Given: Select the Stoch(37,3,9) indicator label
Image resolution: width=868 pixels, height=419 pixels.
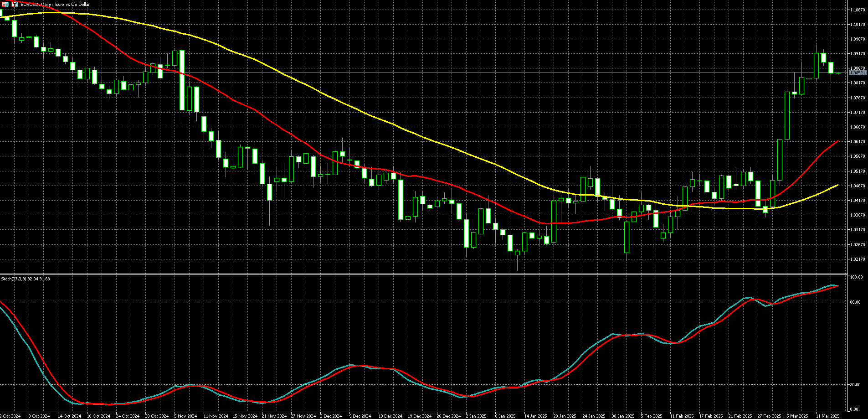Looking at the screenshot, I should click(x=26, y=279).
